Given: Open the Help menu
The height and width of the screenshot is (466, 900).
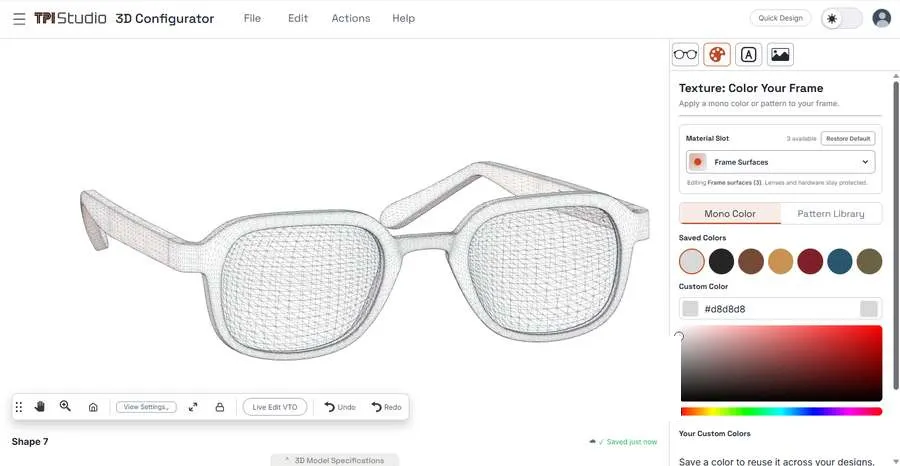Looking at the screenshot, I should click(404, 18).
